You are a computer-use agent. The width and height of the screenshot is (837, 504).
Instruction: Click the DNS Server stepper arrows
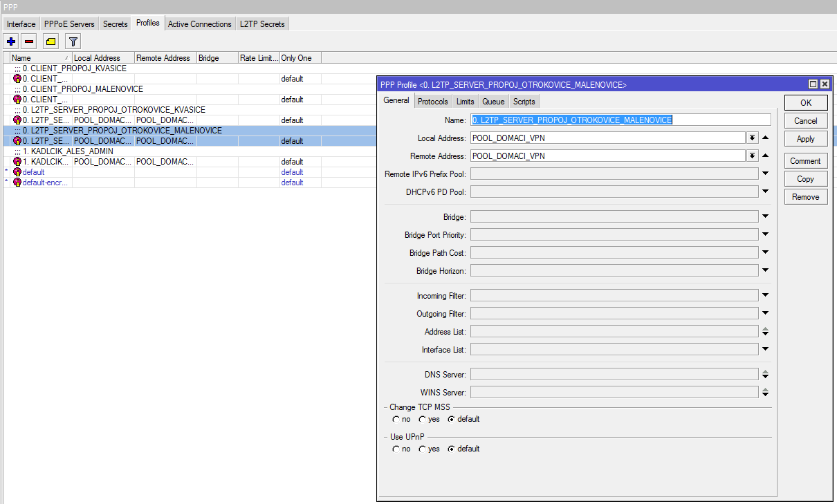[766, 375]
